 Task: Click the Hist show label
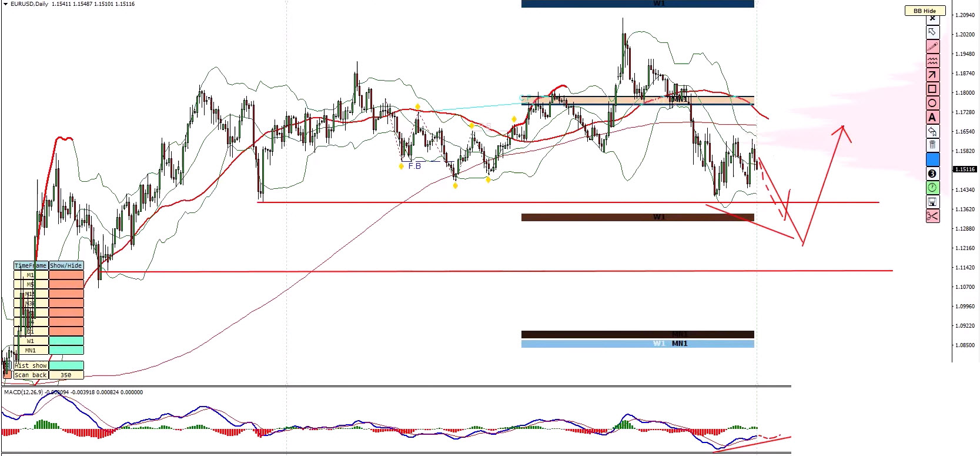pos(31,365)
